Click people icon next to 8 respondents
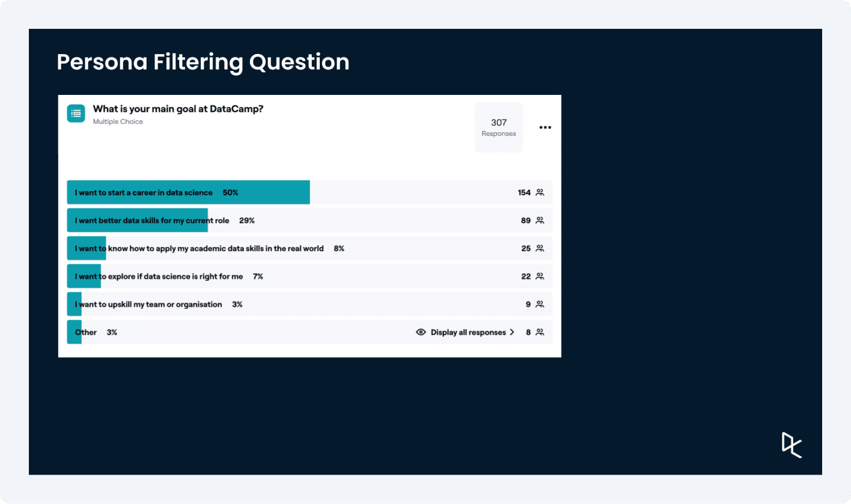Image resolution: width=851 pixels, height=504 pixels. point(540,332)
